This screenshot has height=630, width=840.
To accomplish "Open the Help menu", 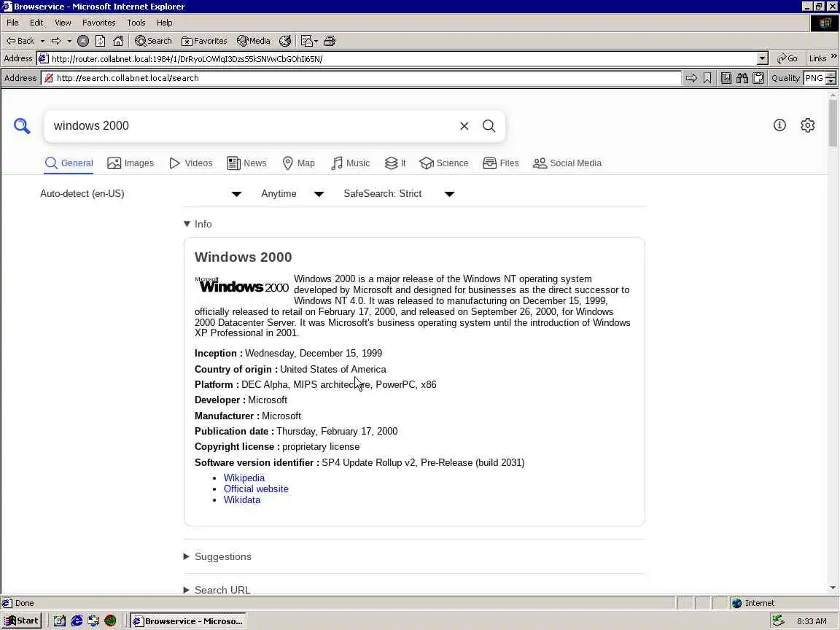I will coord(165,23).
